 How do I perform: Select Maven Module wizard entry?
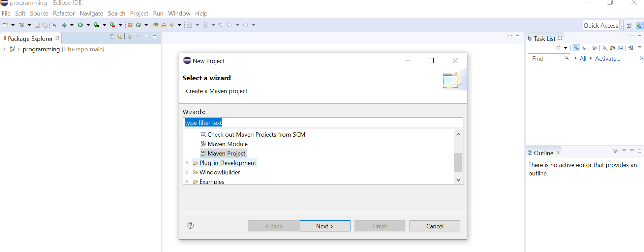pos(224,144)
